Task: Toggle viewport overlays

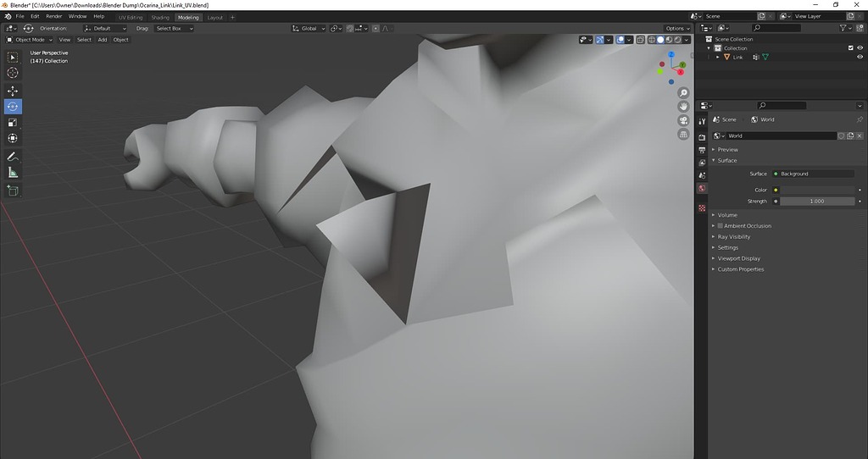Action: (x=620, y=40)
